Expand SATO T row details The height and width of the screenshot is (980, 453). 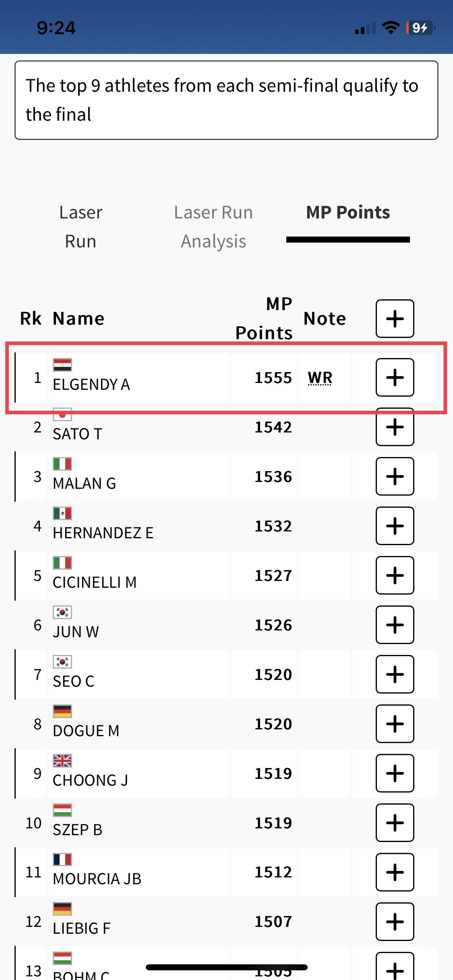[x=395, y=427]
